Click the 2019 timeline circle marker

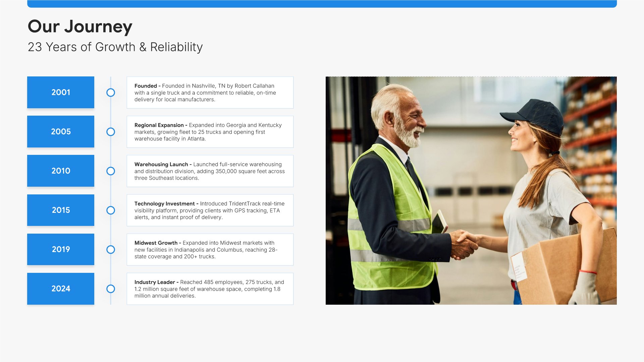[111, 249]
